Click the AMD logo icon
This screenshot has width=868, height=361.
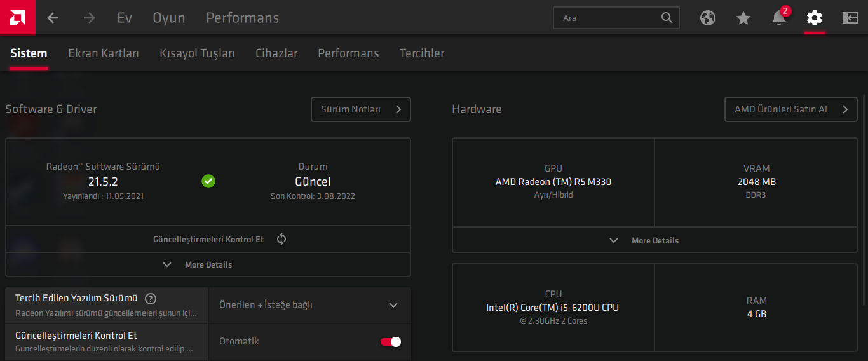point(18,17)
